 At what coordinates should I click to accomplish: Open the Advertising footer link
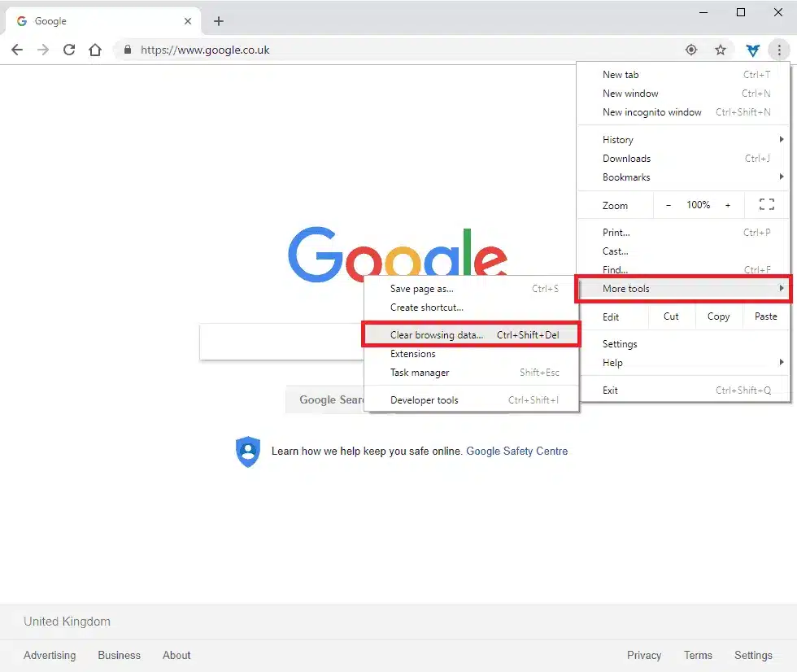(x=50, y=655)
